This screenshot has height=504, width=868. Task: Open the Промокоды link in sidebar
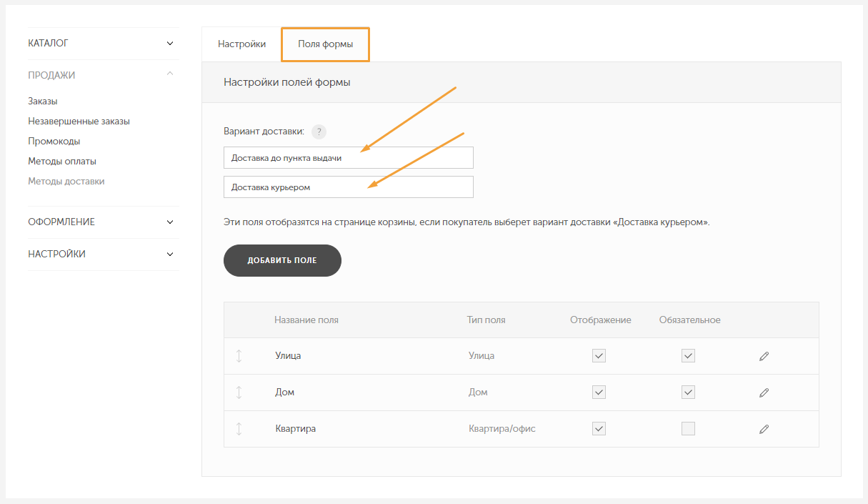[x=54, y=142]
